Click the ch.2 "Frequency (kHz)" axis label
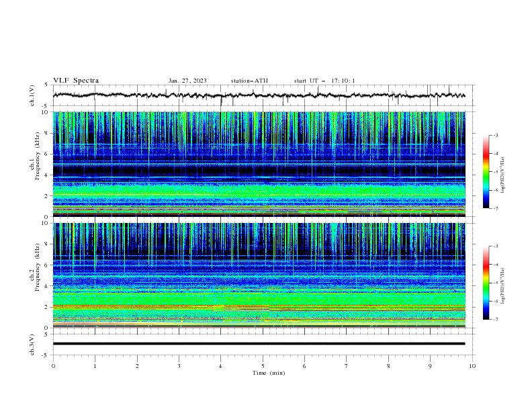 click(x=38, y=267)
